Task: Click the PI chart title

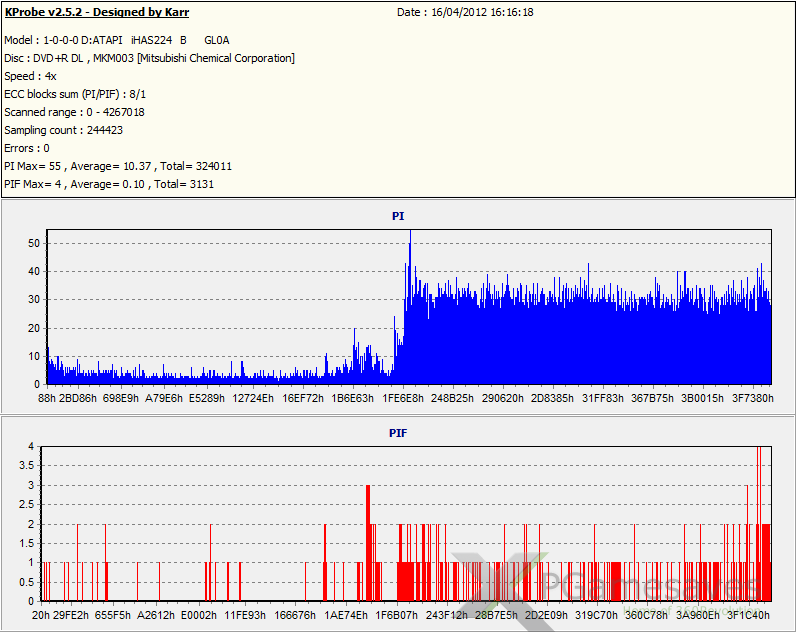Action: (398, 216)
